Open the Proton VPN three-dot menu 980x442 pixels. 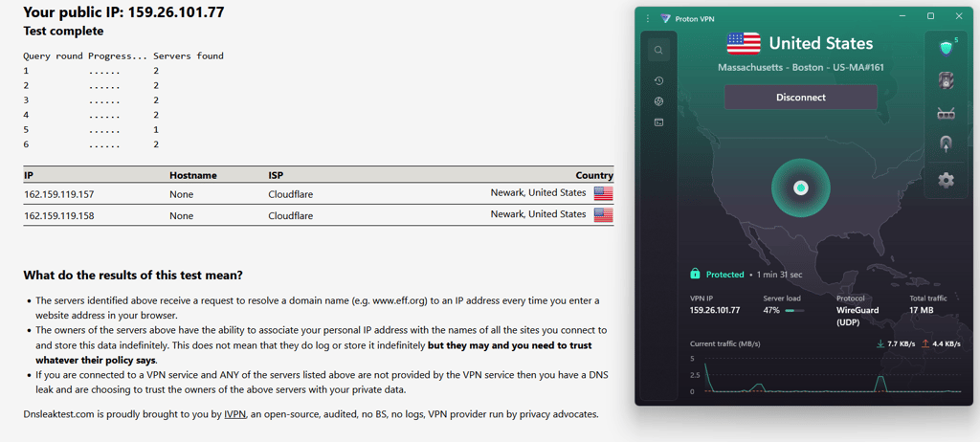(x=648, y=18)
